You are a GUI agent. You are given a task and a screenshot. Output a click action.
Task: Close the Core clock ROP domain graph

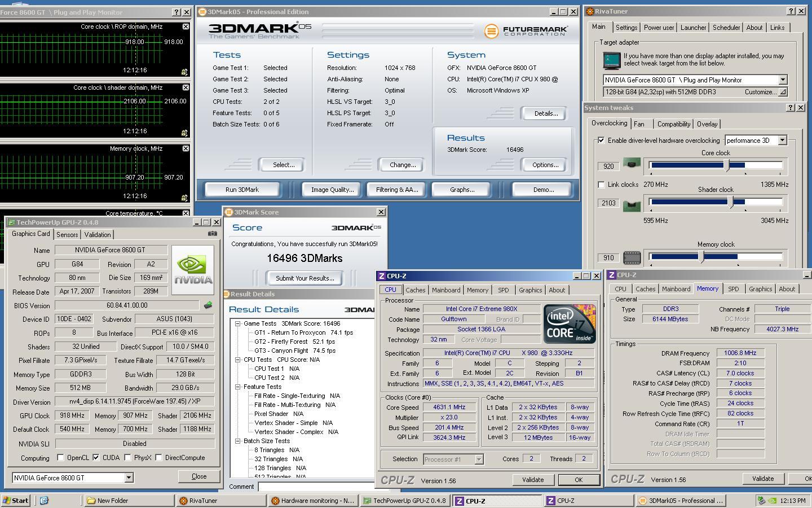tap(186, 27)
